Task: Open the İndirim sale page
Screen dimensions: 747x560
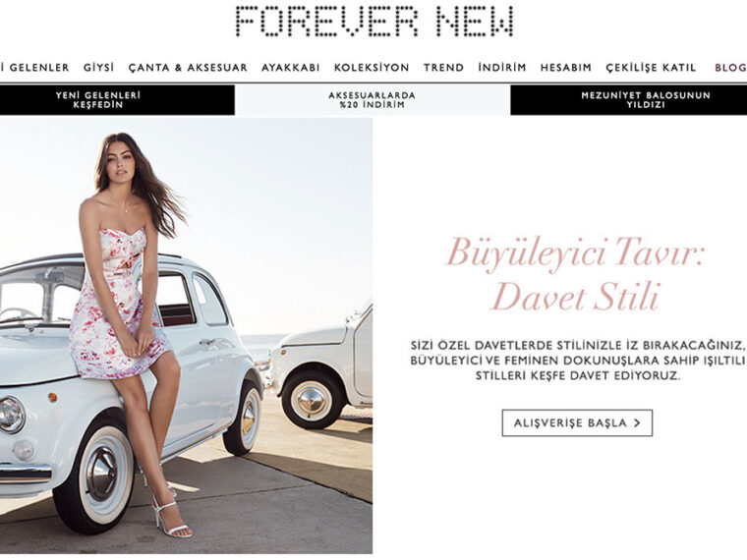Action: tap(502, 67)
